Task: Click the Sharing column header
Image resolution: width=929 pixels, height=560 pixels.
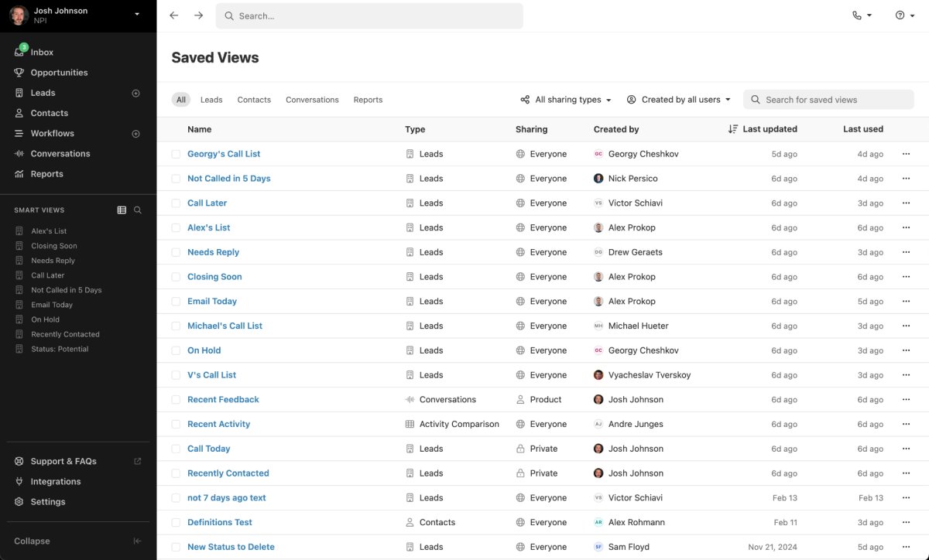Action: pos(531,129)
